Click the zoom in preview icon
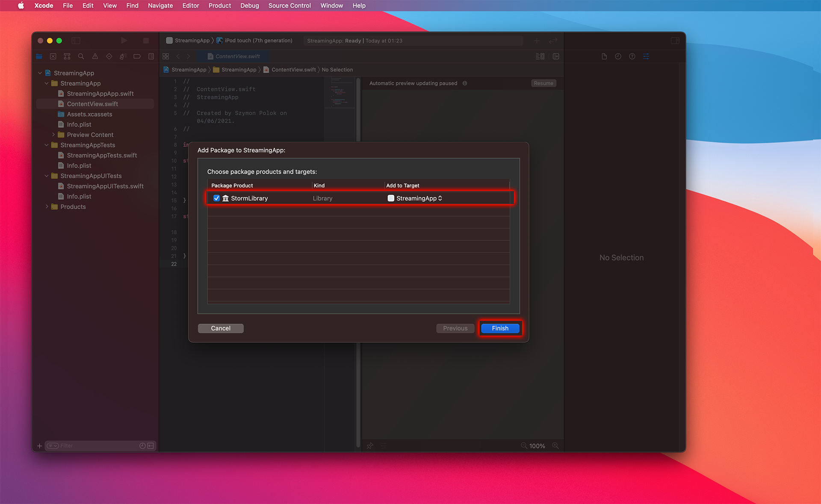This screenshot has height=504, width=821. point(555,445)
